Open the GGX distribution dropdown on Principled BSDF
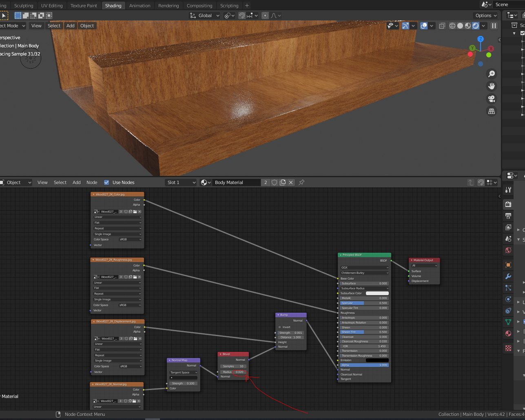The width and height of the screenshot is (525, 420). [x=364, y=267]
